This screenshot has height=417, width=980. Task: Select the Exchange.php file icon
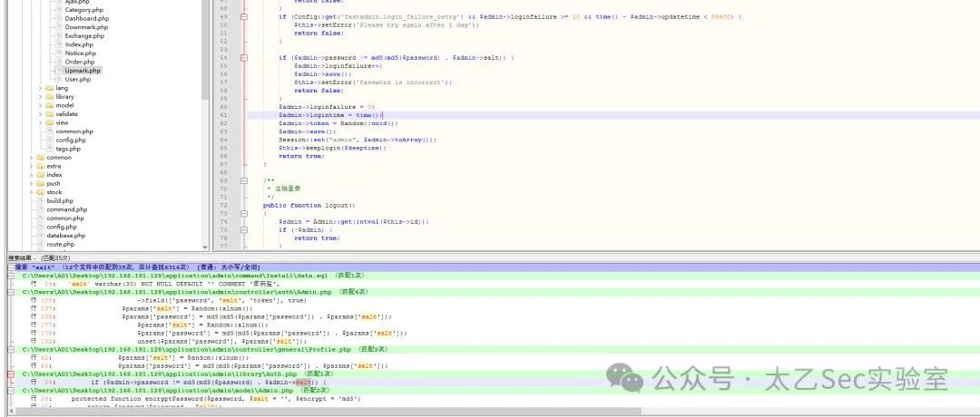click(59, 36)
